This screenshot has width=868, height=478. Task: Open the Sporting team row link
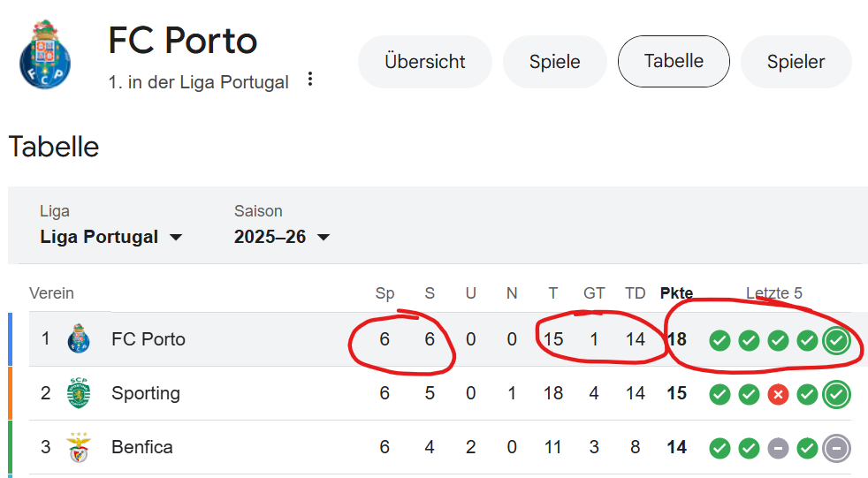point(146,393)
